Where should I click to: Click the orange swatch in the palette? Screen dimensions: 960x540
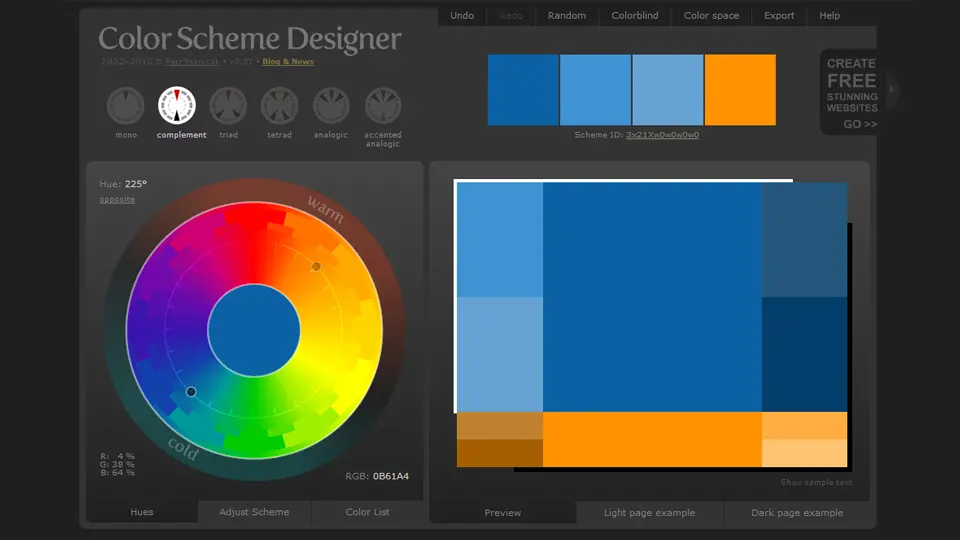(740, 90)
